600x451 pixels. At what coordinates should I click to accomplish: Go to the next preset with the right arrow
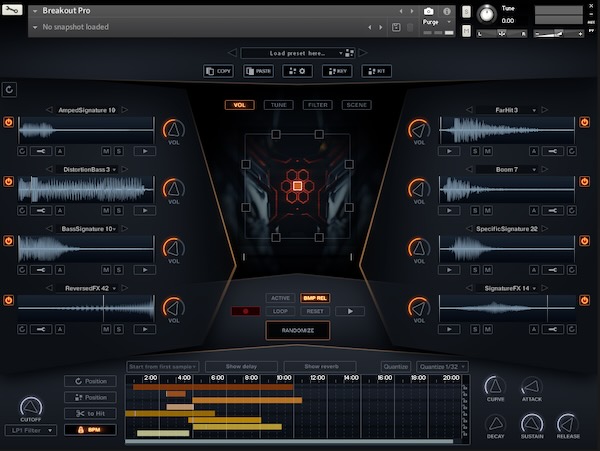click(x=363, y=53)
